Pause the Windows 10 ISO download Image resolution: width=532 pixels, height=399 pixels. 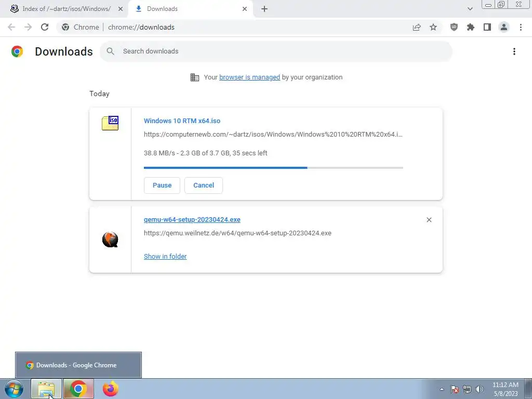click(x=162, y=185)
